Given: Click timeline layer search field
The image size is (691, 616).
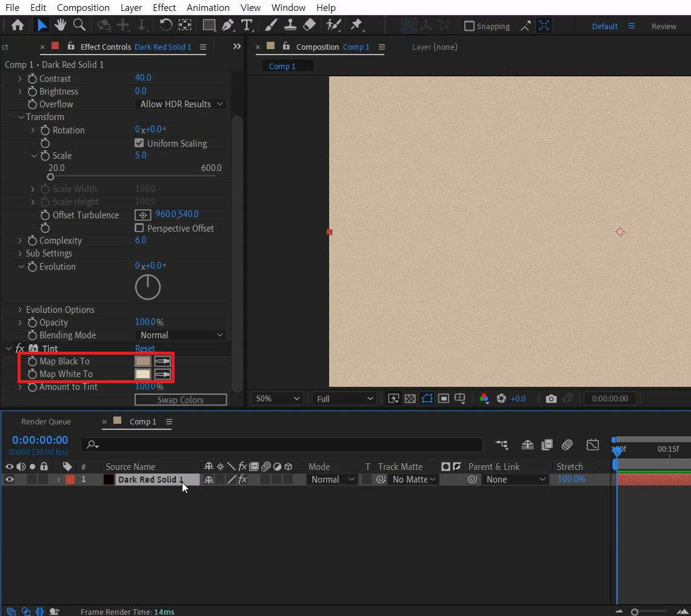Looking at the screenshot, I should [x=282, y=444].
